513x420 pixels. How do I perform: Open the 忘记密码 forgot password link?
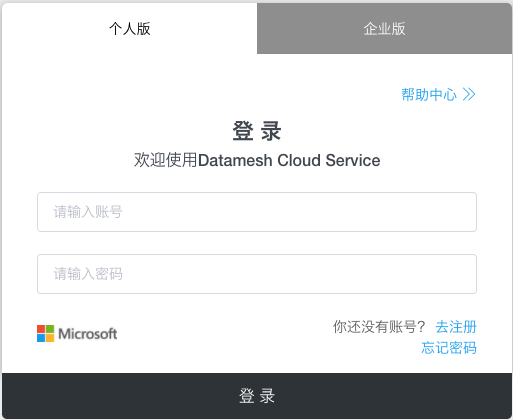pos(449,348)
